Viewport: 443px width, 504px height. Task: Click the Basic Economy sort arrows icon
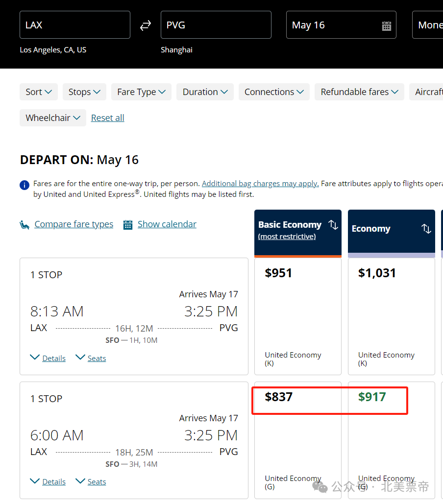333,225
